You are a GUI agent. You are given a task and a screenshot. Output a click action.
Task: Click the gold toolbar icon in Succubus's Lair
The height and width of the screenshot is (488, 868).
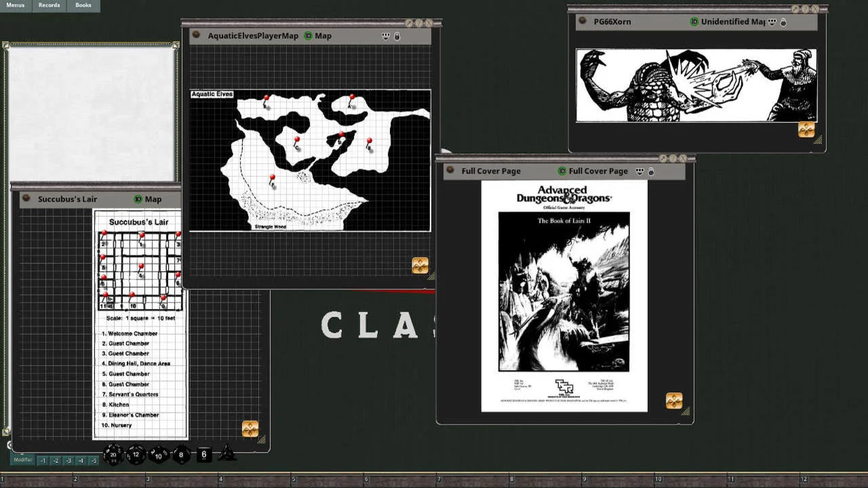coord(250,429)
